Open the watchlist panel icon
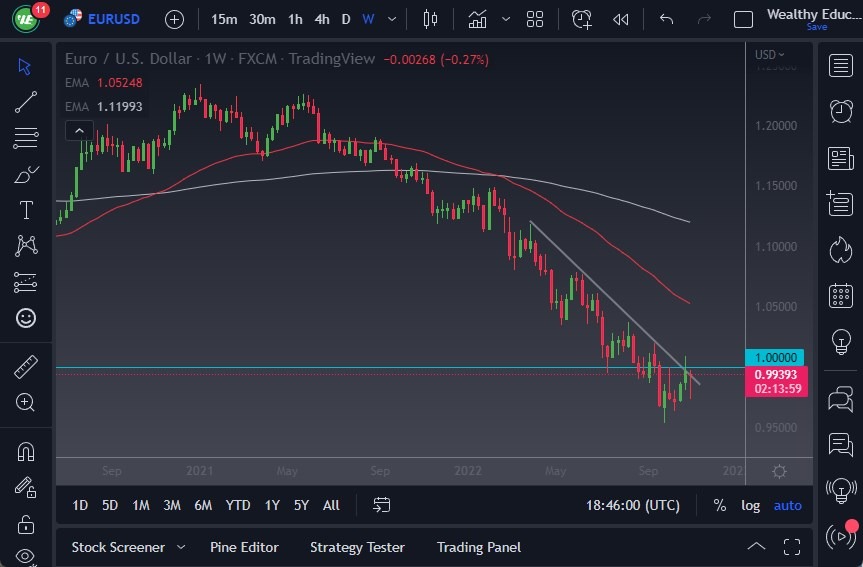The width and height of the screenshot is (863, 567). (x=841, y=65)
